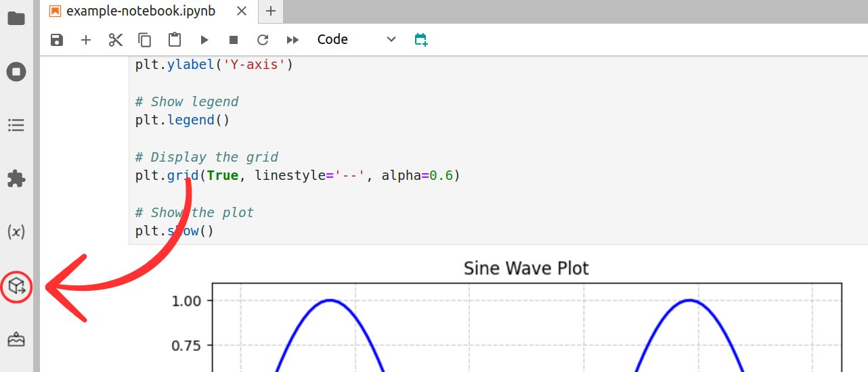
Task: Click the 0.75 y-axis tick label
Action: tap(188, 346)
